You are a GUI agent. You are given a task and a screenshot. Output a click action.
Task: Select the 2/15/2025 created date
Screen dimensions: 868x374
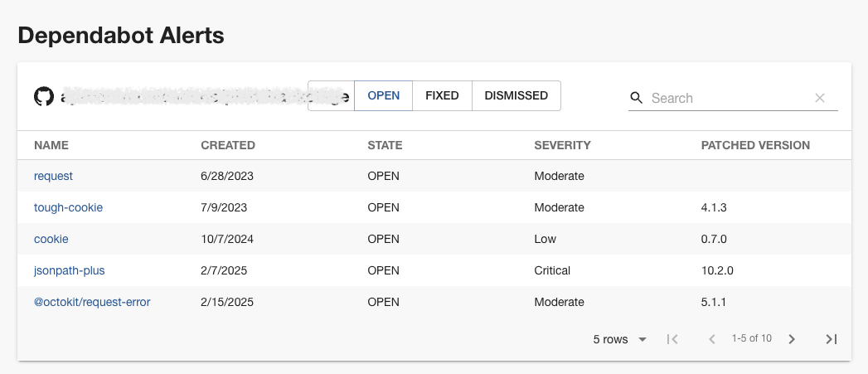227,303
